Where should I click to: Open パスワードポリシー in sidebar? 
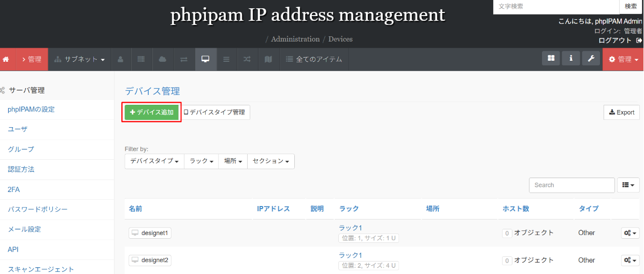click(x=38, y=209)
